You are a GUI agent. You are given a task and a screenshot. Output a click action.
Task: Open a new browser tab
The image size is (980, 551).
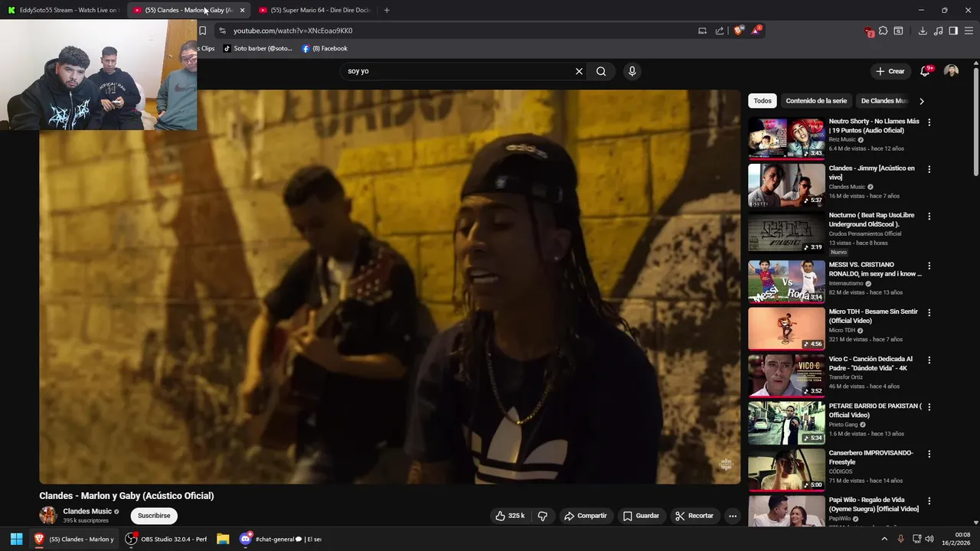point(387,10)
